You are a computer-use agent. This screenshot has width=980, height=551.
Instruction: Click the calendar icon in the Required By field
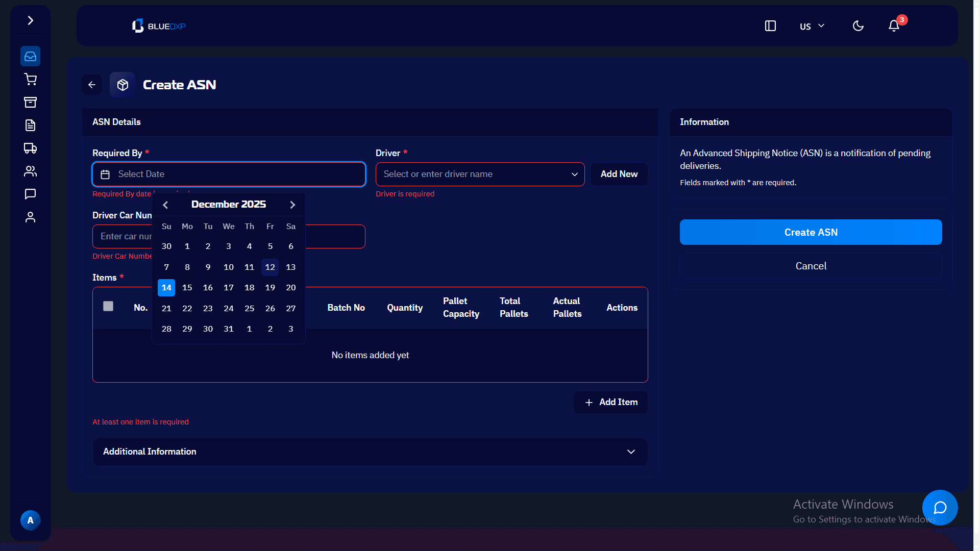point(105,174)
